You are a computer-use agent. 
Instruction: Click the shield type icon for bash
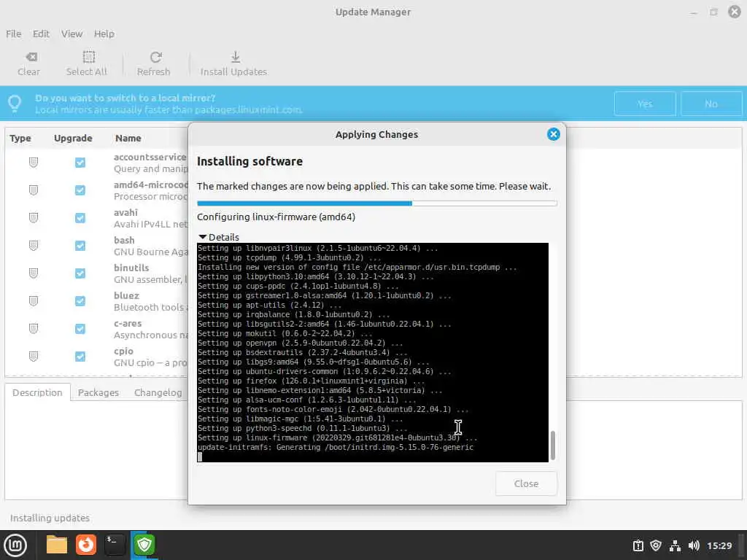tap(34, 245)
